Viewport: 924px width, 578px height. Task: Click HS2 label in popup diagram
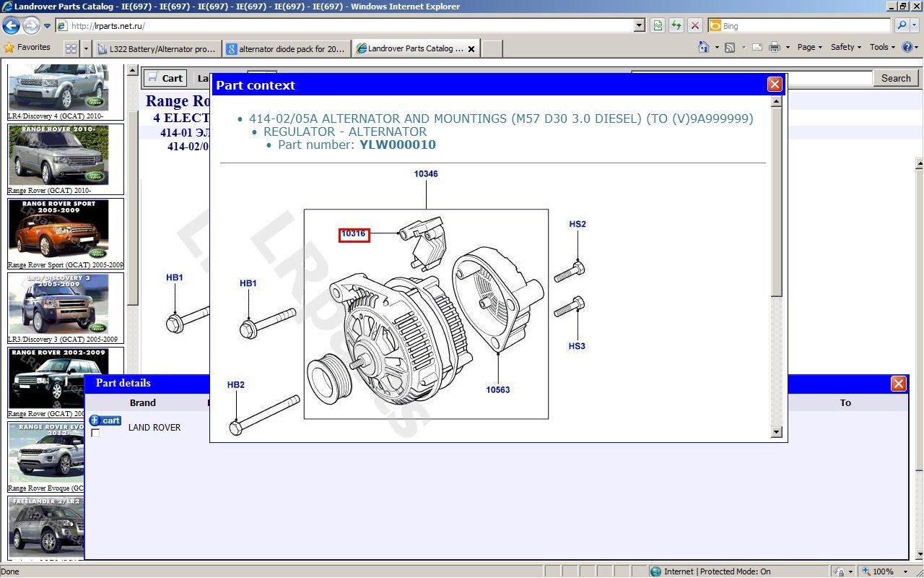(577, 225)
